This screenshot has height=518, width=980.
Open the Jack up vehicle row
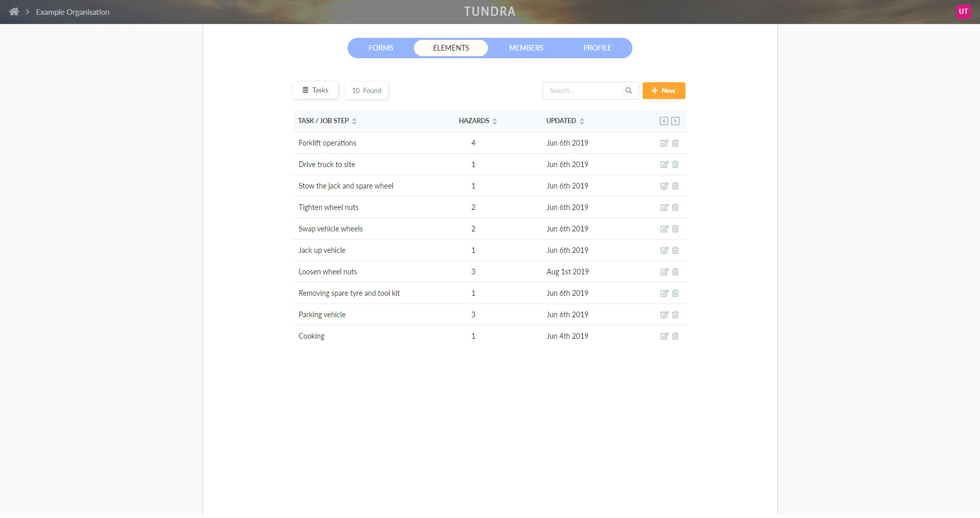pyautogui.click(x=489, y=250)
